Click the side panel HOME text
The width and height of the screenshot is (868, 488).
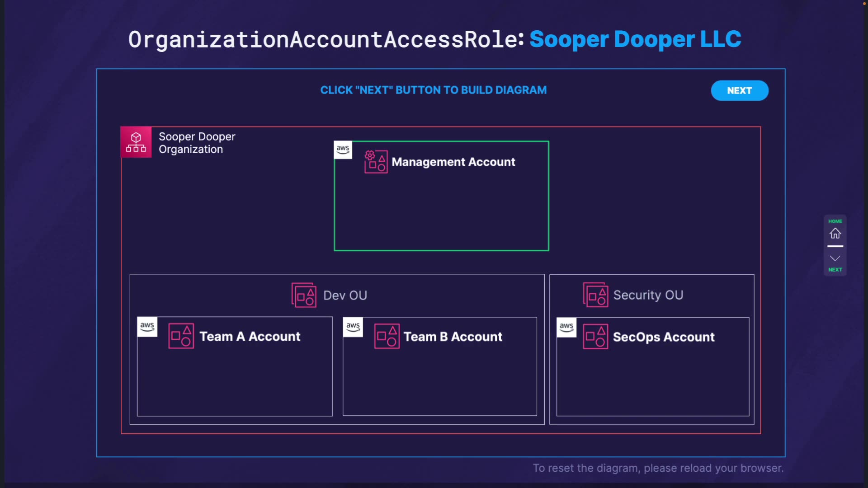click(835, 221)
